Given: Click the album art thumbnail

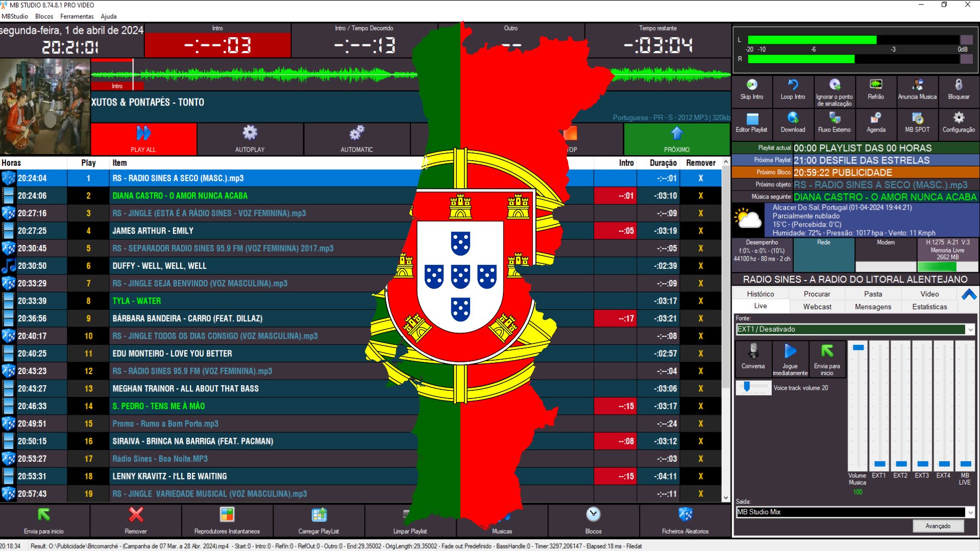Looking at the screenshot, I should tap(45, 107).
